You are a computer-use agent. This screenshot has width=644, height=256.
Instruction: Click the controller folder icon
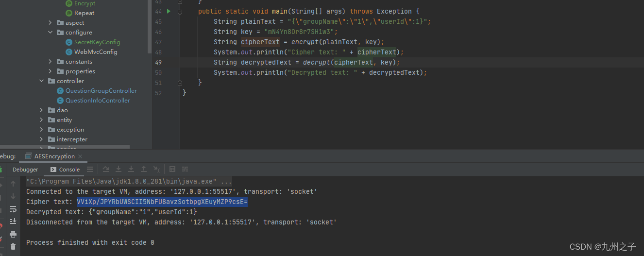coord(51,81)
